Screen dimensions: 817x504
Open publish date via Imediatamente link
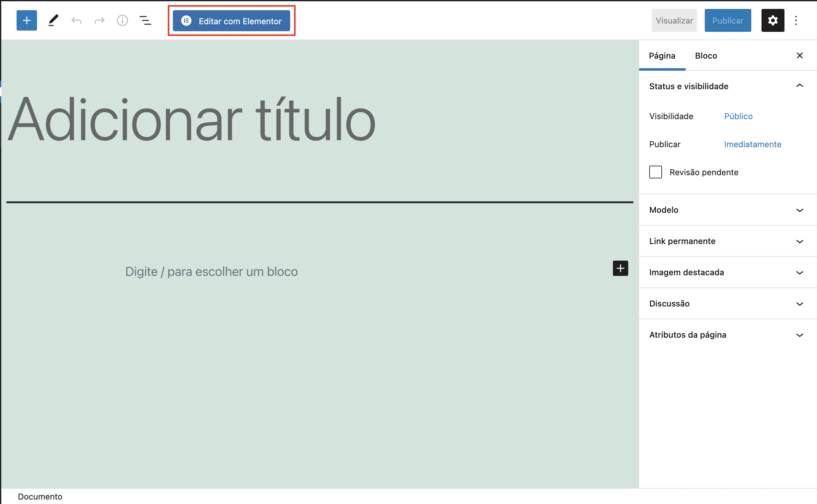point(753,144)
